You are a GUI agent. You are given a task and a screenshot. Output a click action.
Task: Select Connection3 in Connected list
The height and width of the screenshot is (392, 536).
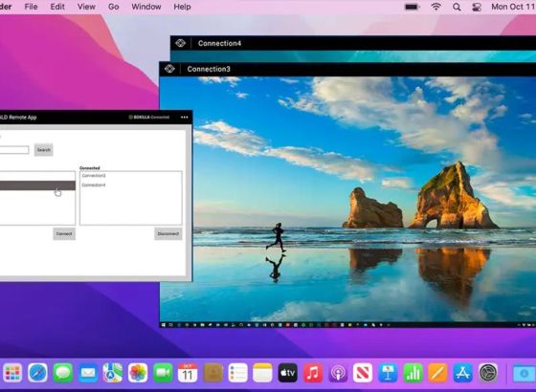tap(94, 176)
